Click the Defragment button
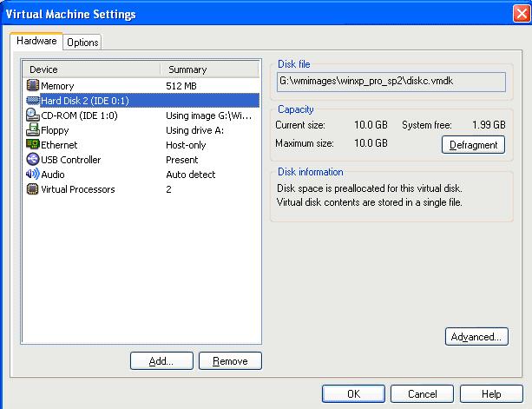The width and height of the screenshot is (532, 409). (x=473, y=145)
